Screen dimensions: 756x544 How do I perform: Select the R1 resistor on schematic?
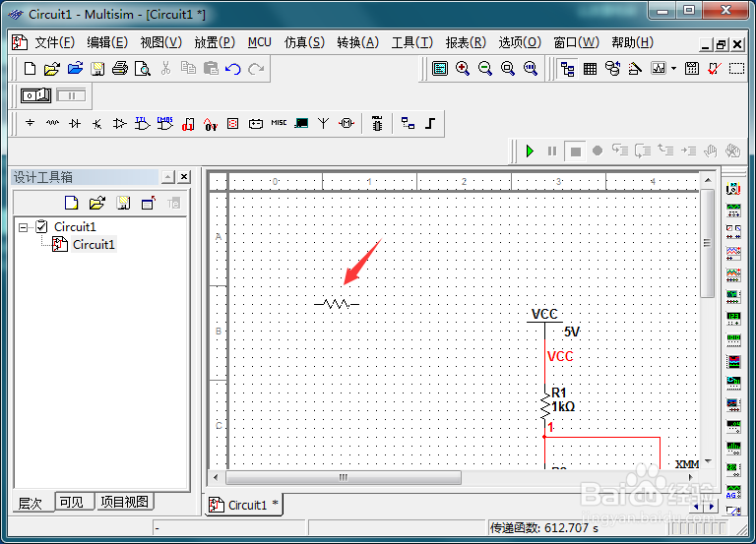(545, 405)
